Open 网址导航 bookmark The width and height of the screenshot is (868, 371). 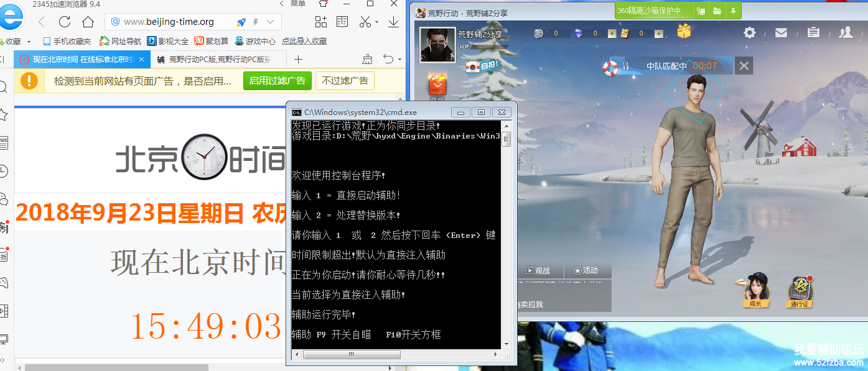pyautogui.click(x=120, y=41)
